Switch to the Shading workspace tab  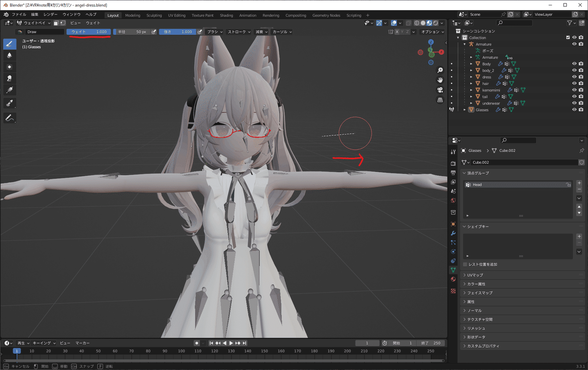[x=226, y=15]
